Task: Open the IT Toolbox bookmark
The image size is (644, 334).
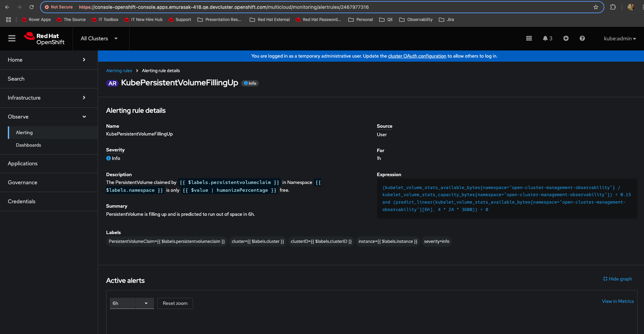Action: (105, 20)
